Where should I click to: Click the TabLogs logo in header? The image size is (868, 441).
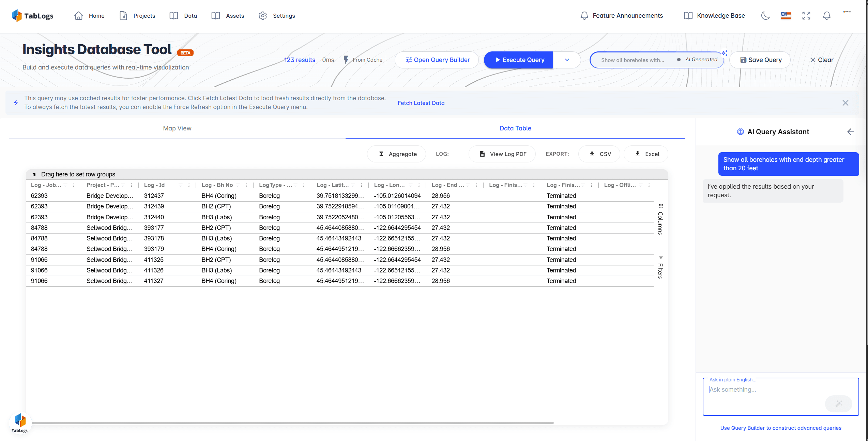tap(33, 16)
